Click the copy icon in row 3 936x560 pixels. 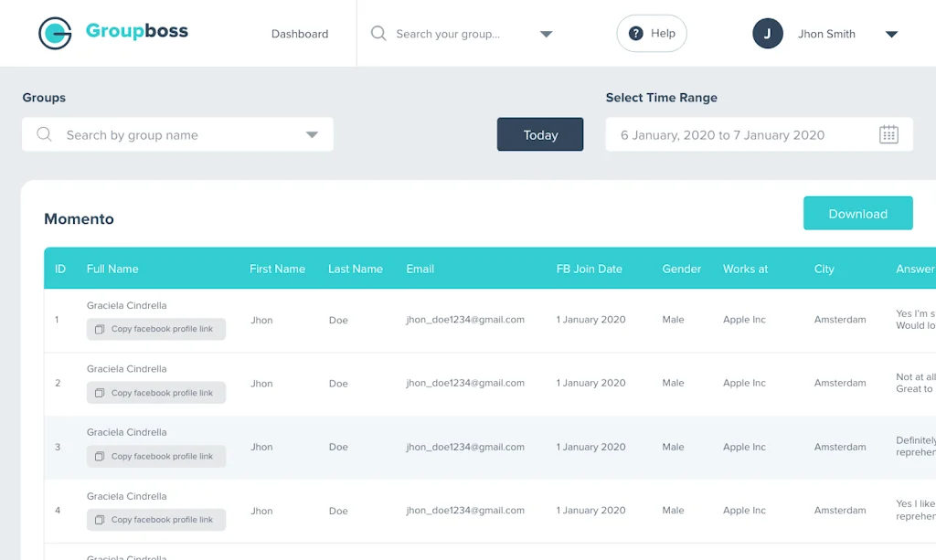[100, 457]
